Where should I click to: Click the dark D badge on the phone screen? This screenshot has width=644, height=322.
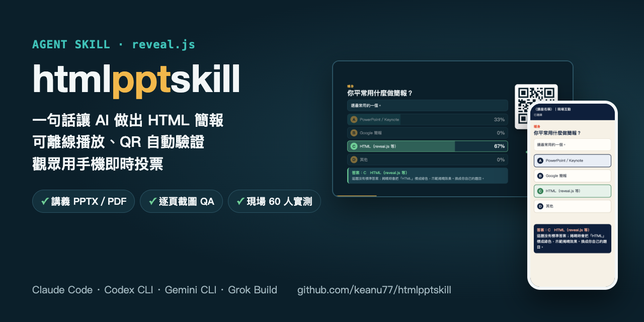(x=540, y=206)
